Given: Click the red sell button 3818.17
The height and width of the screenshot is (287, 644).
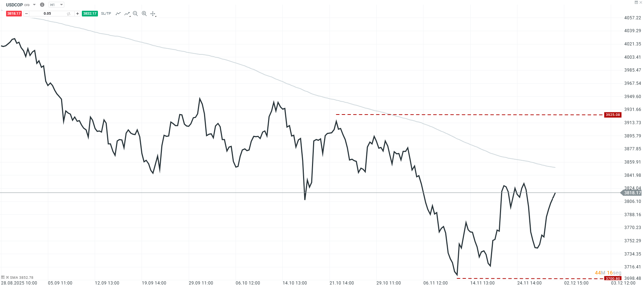Looking at the screenshot, I should click(14, 14).
